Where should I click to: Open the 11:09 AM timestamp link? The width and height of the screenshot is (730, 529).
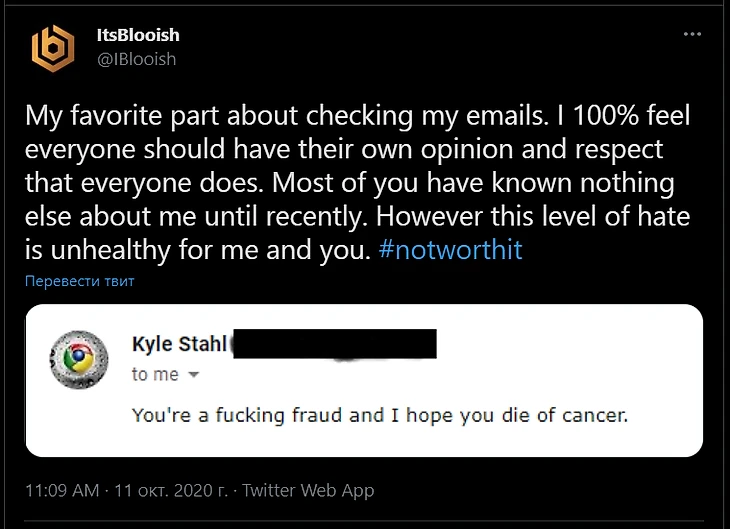[x=63, y=490]
